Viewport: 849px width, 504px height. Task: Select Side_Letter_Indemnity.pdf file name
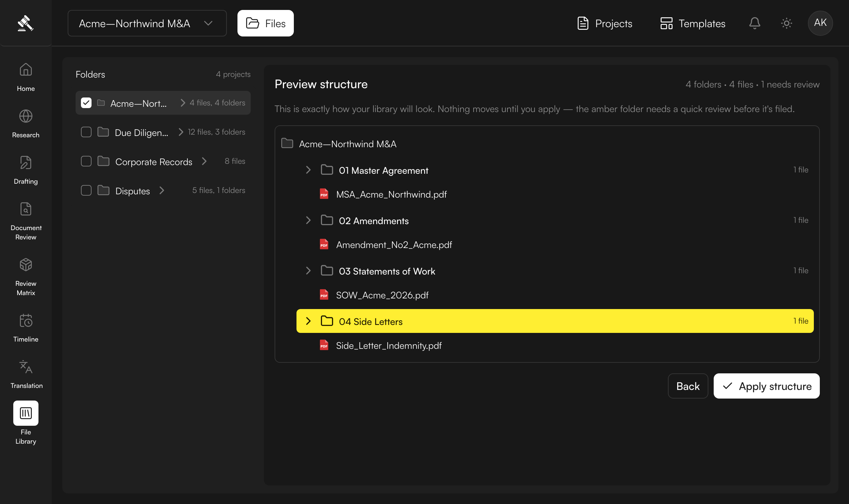pos(389,346)
